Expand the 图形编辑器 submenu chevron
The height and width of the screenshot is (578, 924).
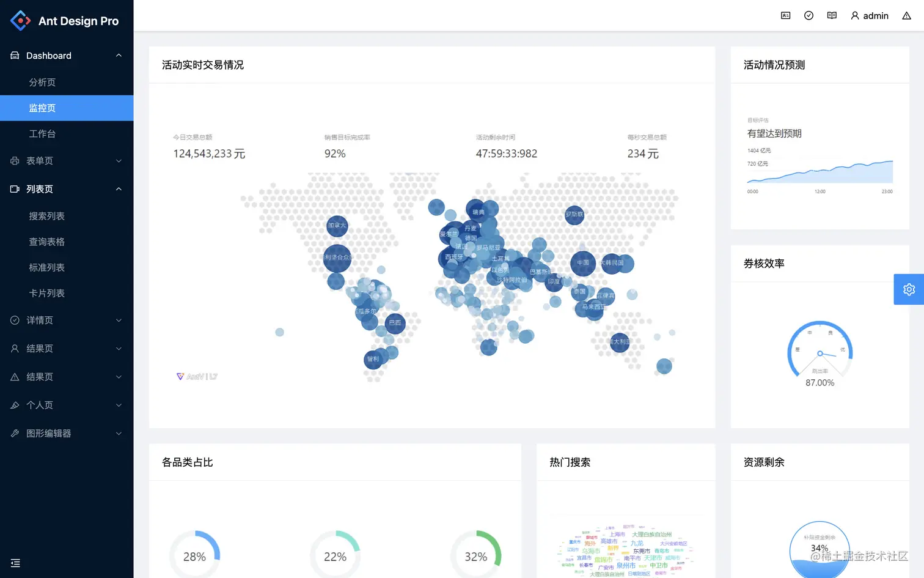[119, 433]
